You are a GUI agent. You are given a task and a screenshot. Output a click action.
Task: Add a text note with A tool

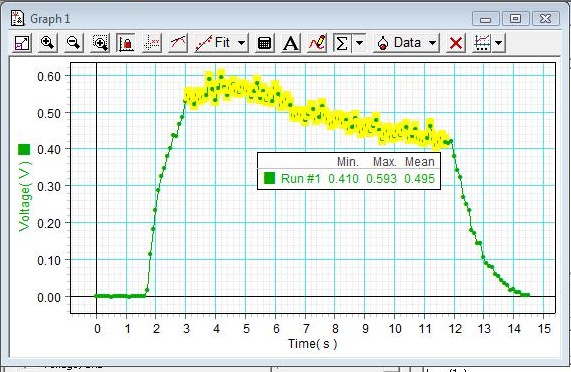tap(291, 43)
